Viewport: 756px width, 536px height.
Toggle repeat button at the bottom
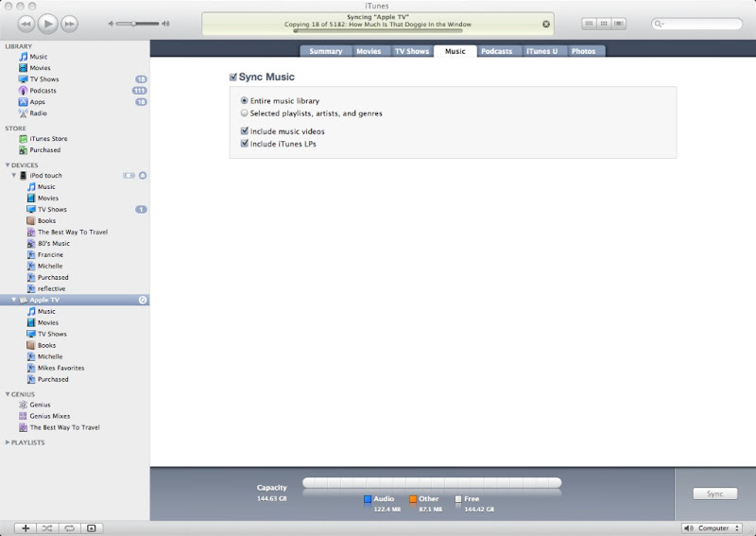point(69,528)
